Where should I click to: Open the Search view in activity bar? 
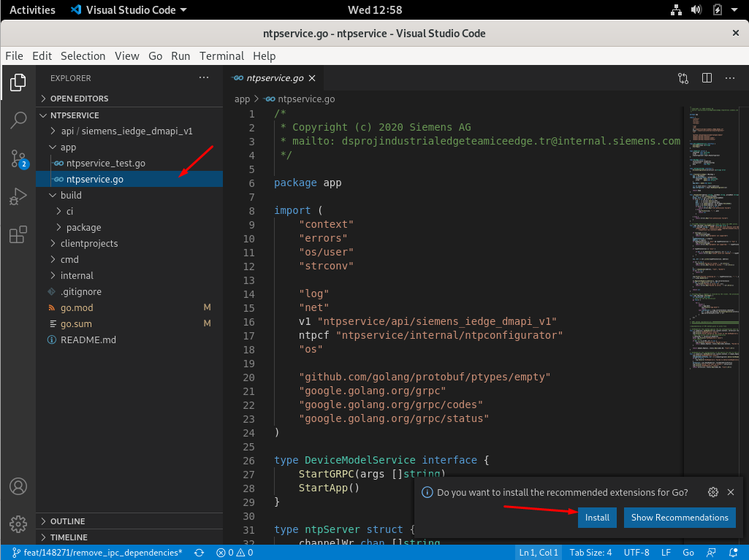pyautogui.click(x=18, y=120)
